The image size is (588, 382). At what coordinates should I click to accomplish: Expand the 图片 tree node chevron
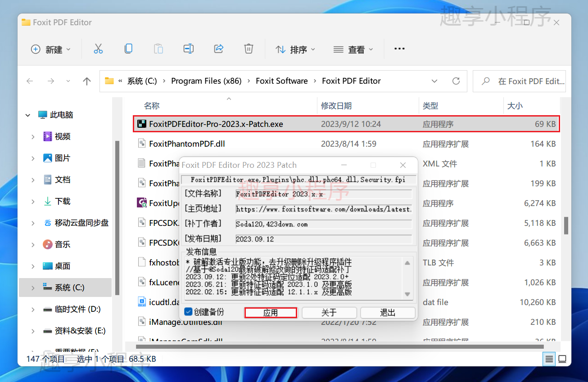point(33,158)
